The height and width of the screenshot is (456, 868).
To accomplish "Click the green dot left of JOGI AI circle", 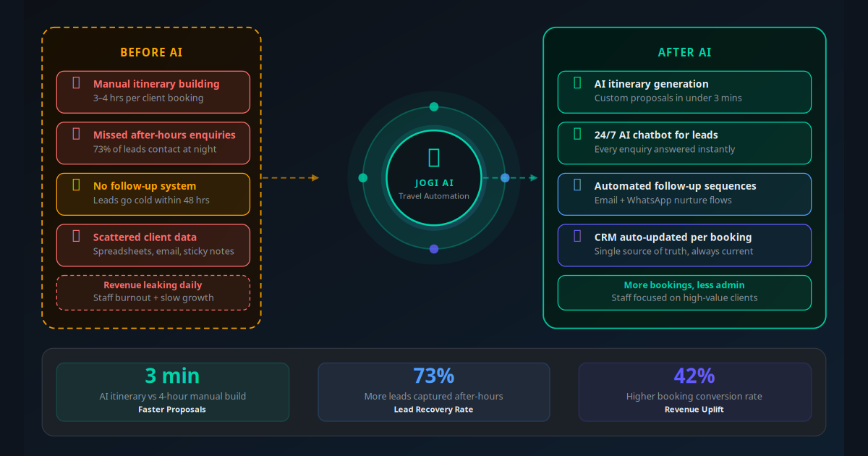I will (x=363, y=178).
